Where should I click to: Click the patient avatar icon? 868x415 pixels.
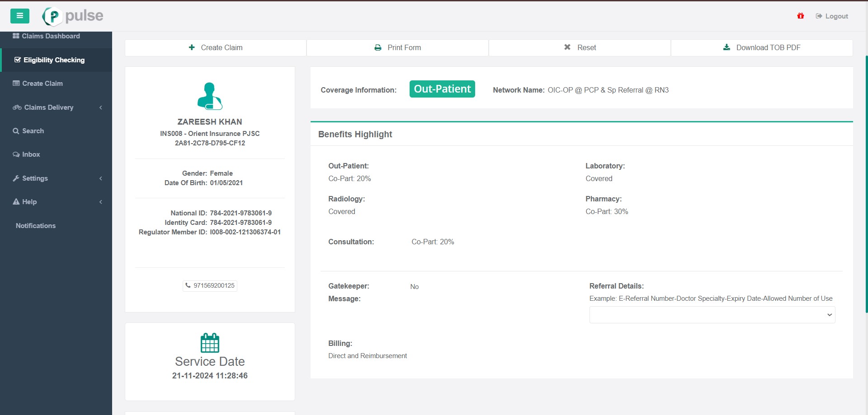[x=210, y=96]
